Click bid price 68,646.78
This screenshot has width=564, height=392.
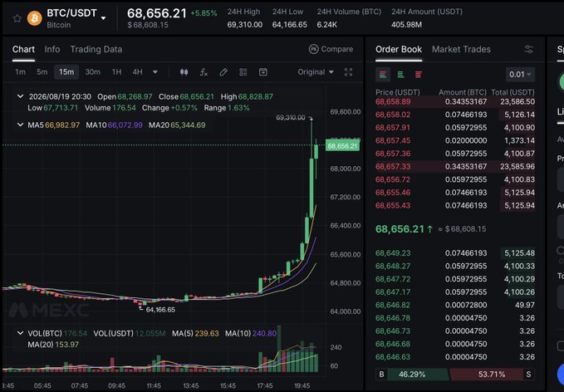tap(393, 318)
